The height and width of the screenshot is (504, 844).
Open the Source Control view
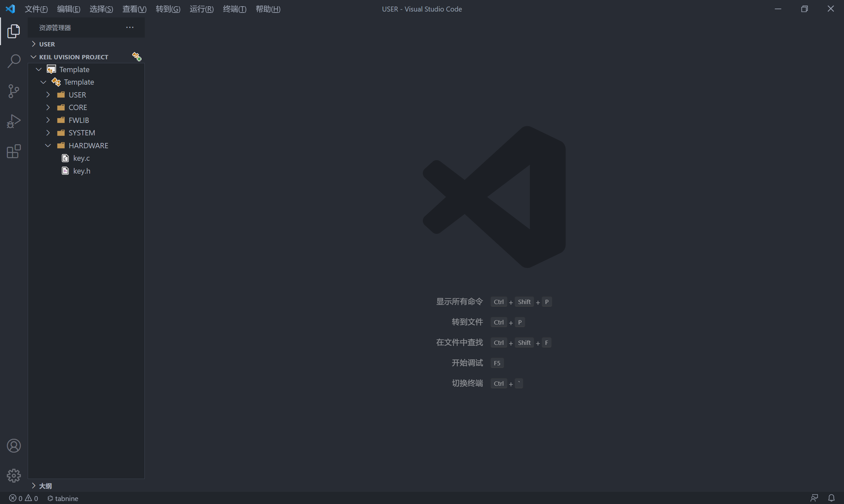point(14,91)
